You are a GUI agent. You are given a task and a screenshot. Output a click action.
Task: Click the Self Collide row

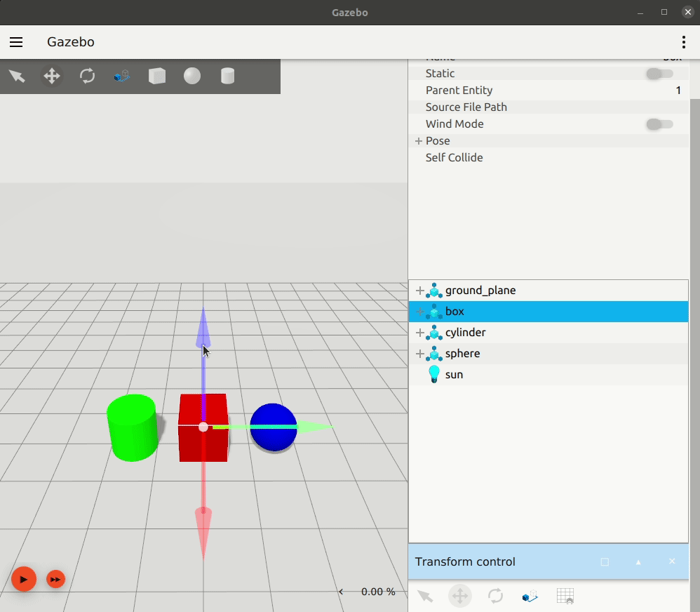[548, 158]
